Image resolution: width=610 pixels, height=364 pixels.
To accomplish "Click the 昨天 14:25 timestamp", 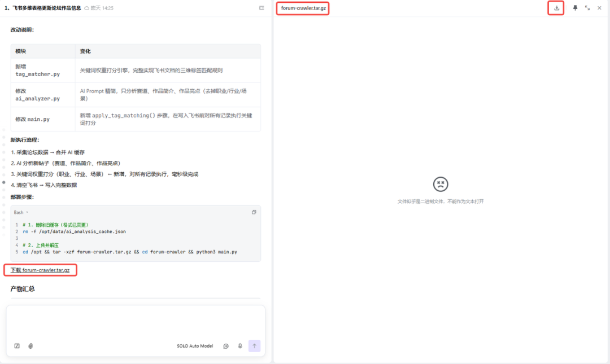I will [102, 8].
